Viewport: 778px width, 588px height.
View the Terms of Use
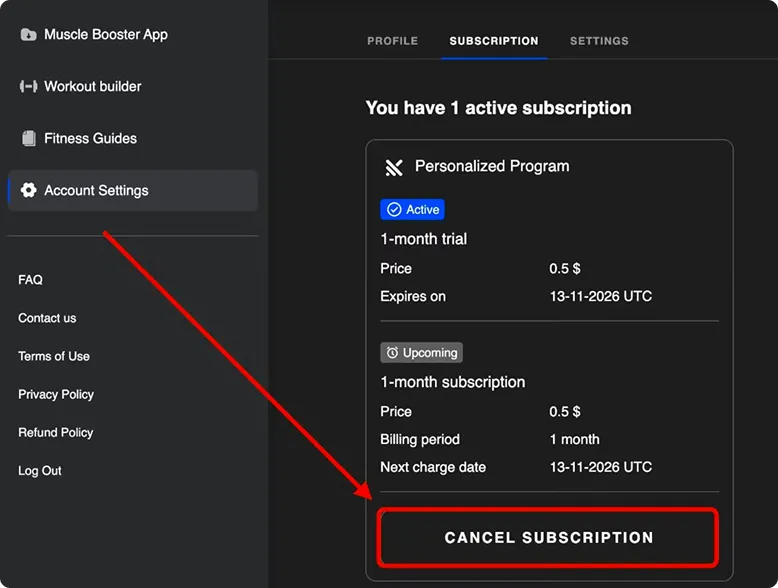tap(54, 356)
